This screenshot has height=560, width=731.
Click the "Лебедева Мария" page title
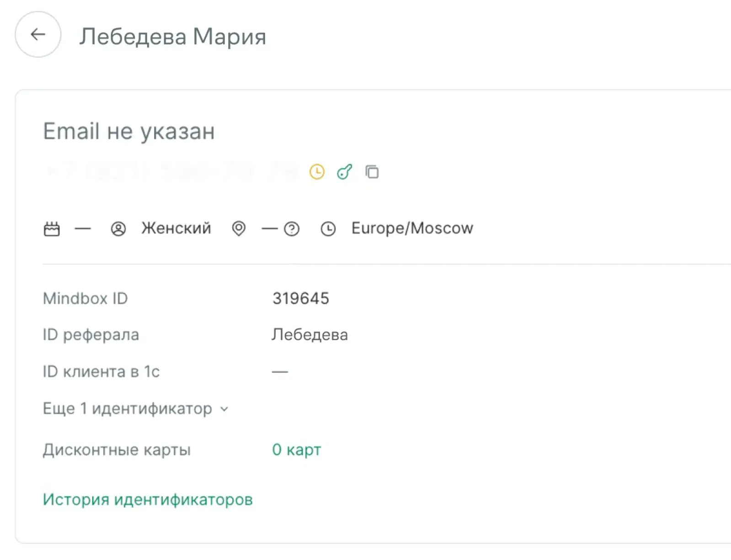(x=173, y=37)
